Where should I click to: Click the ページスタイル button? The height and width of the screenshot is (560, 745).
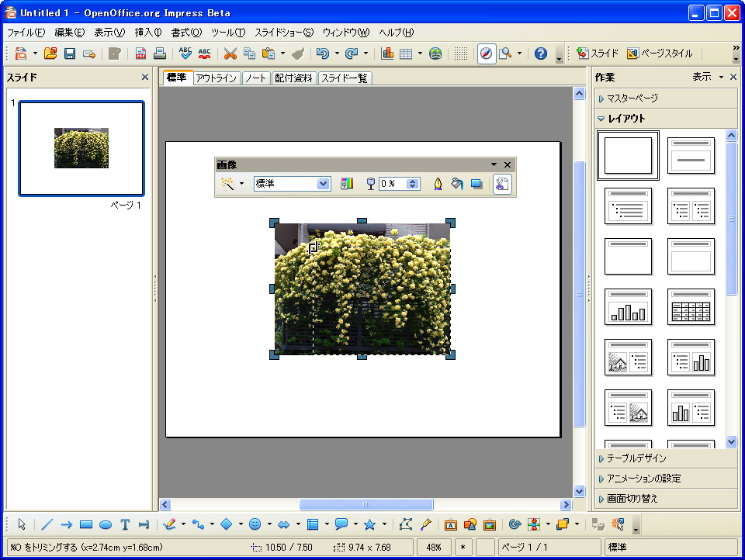(660, 54)
